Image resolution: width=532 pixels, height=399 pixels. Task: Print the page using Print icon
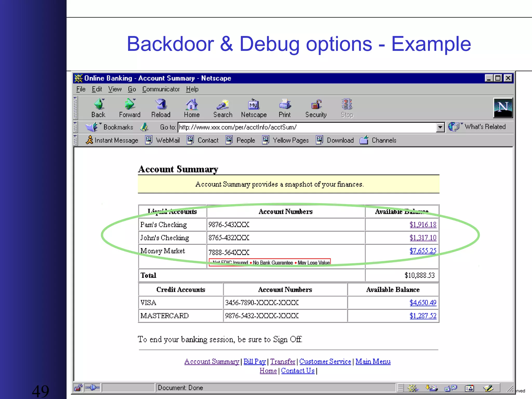285,108
